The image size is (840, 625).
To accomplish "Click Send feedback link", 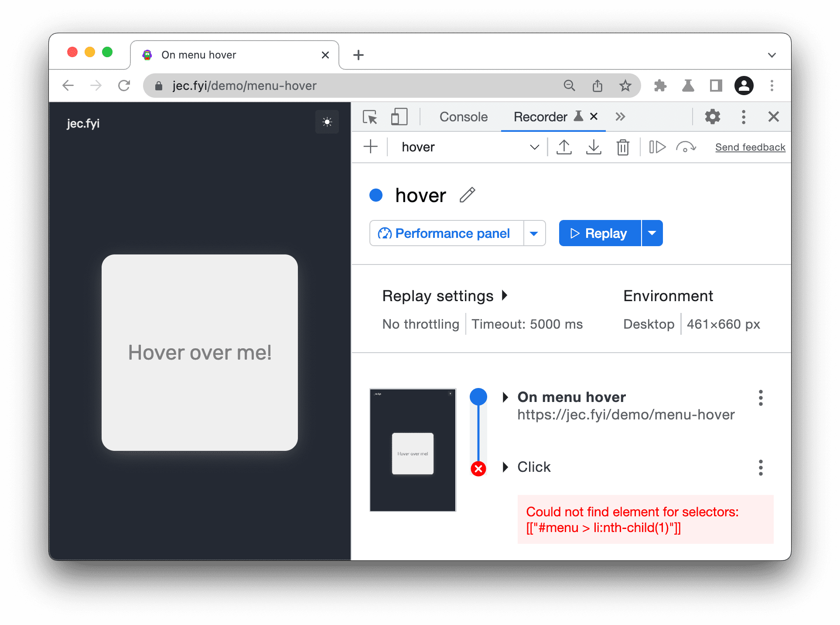I will pos(751,146).
